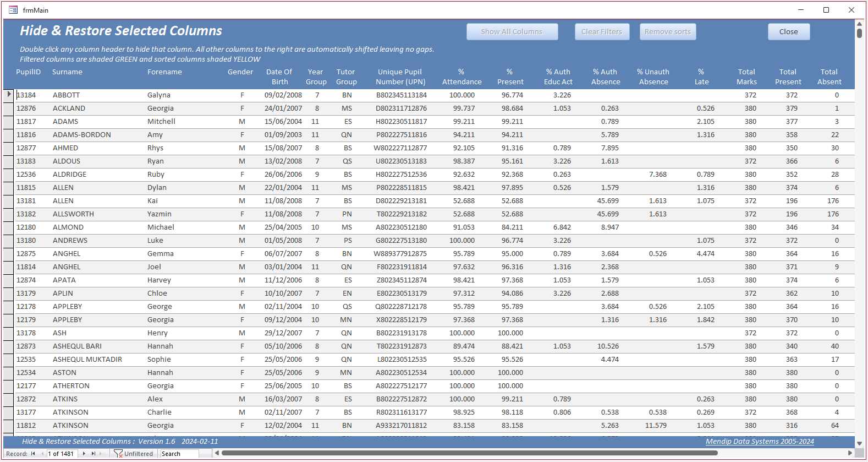Screen dimensions: 868x462
Task: Click the horizontal scrollbar thumb
Action: [x=470, y=453]
